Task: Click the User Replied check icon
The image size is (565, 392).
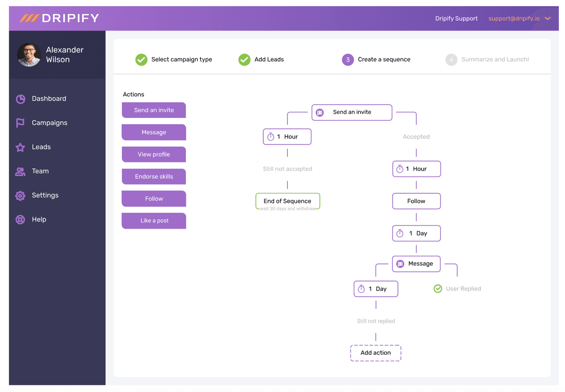Action: coord(437,288)
